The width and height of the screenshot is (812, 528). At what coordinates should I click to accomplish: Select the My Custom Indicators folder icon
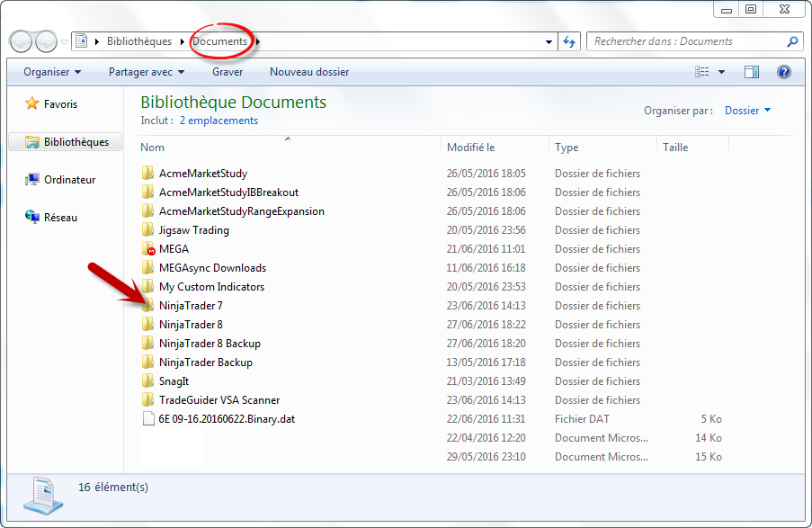pyautogui.click(x=148, y=287)
